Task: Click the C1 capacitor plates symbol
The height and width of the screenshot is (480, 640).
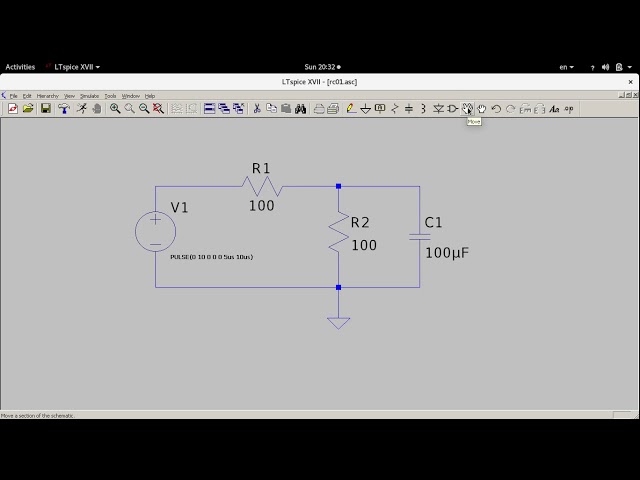Action: coord(420,237)
